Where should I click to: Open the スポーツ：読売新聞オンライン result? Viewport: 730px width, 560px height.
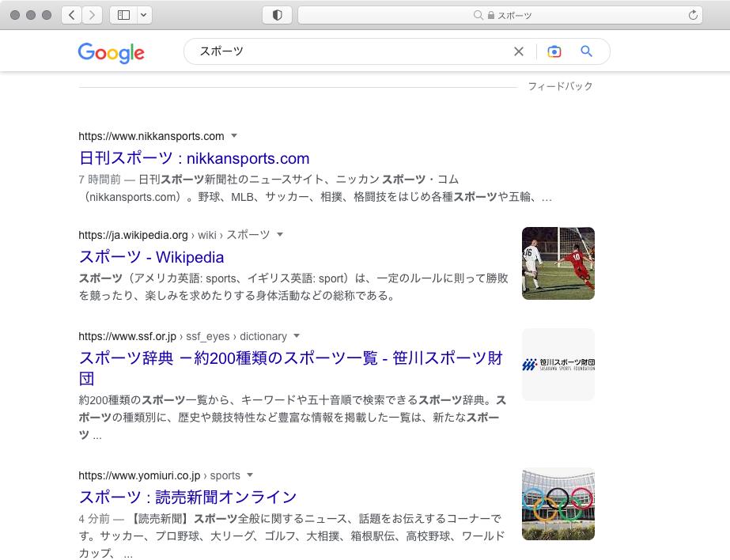187,498
